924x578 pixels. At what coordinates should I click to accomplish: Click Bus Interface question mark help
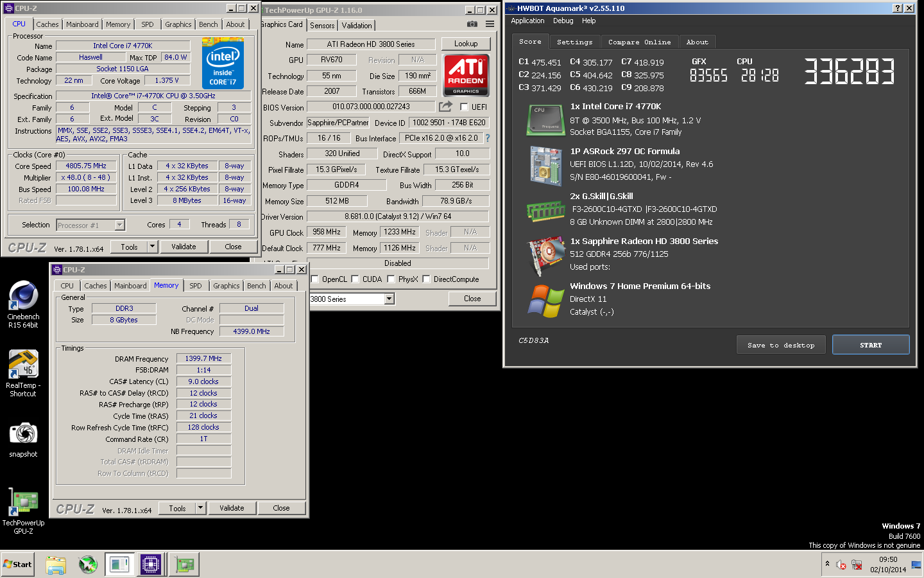click(x=487, y=138)
